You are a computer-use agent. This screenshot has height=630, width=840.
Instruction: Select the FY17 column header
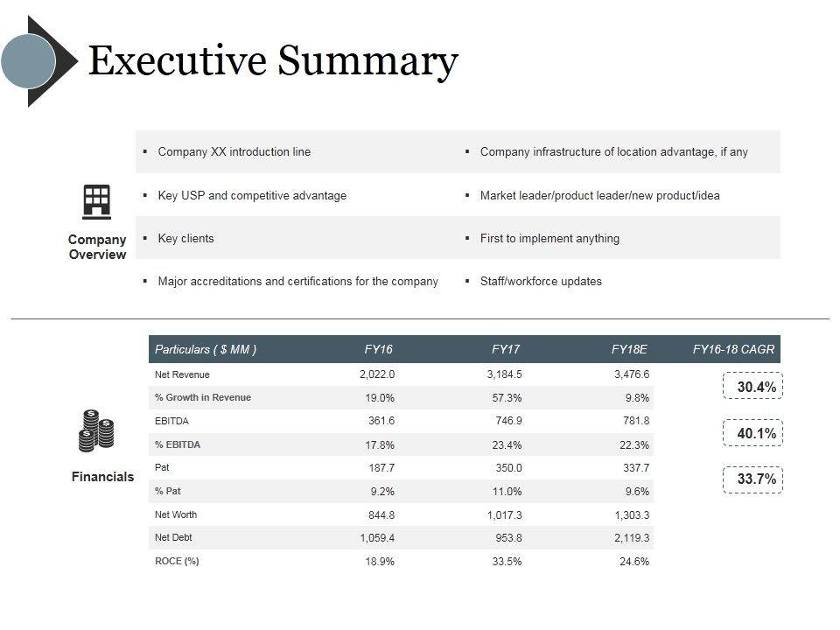coord(506,349)
